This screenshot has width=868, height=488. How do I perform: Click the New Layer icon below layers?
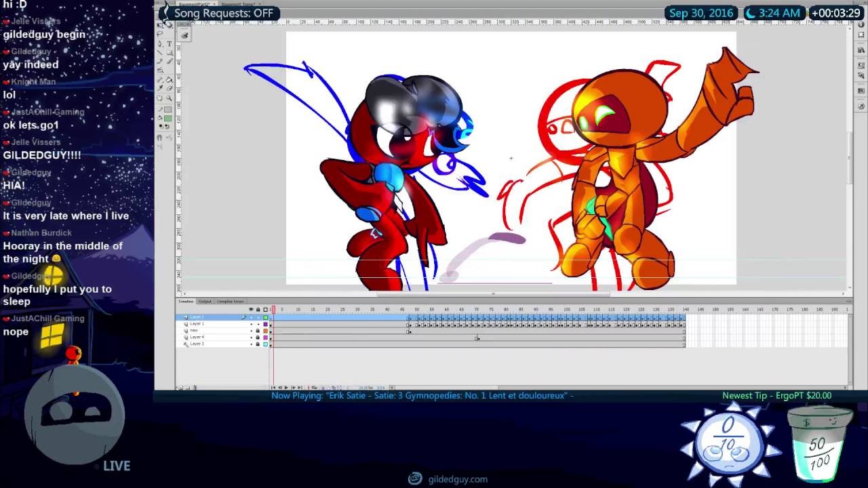pos(180,388)
